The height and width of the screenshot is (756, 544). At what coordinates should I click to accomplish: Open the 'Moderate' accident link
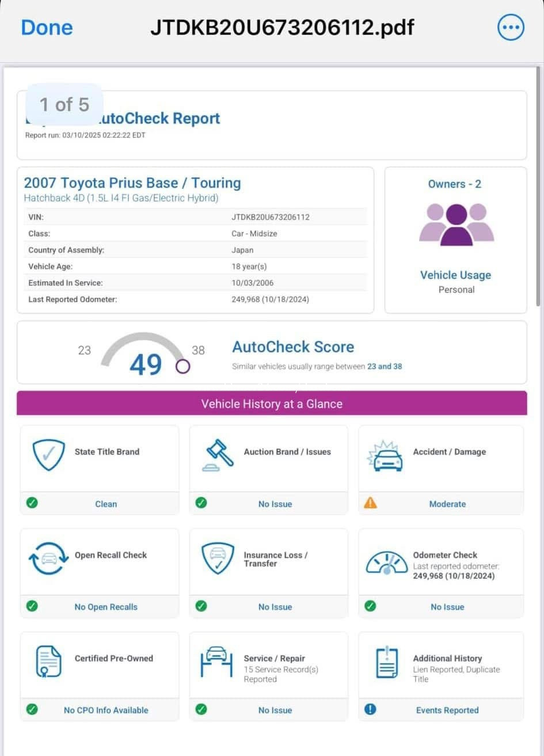tap(447, 504)
